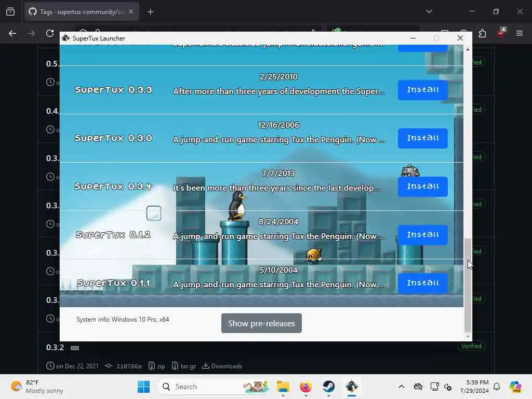Click launcher scrollbar up arrow
The image size is (532, 399).
point(468,49)
